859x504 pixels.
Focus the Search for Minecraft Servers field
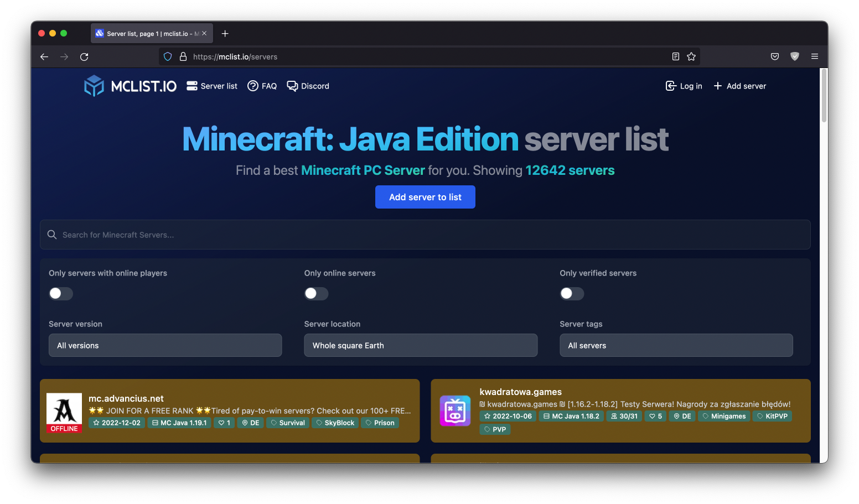(425, 235)
